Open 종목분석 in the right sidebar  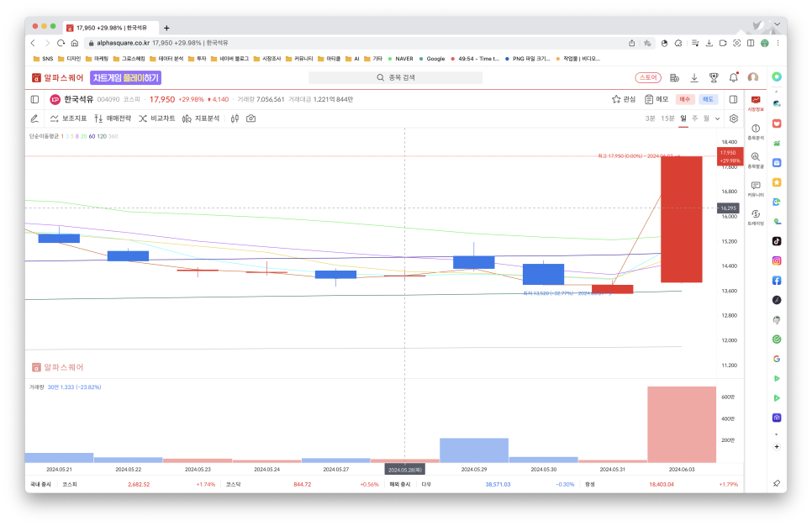point(756,131)
